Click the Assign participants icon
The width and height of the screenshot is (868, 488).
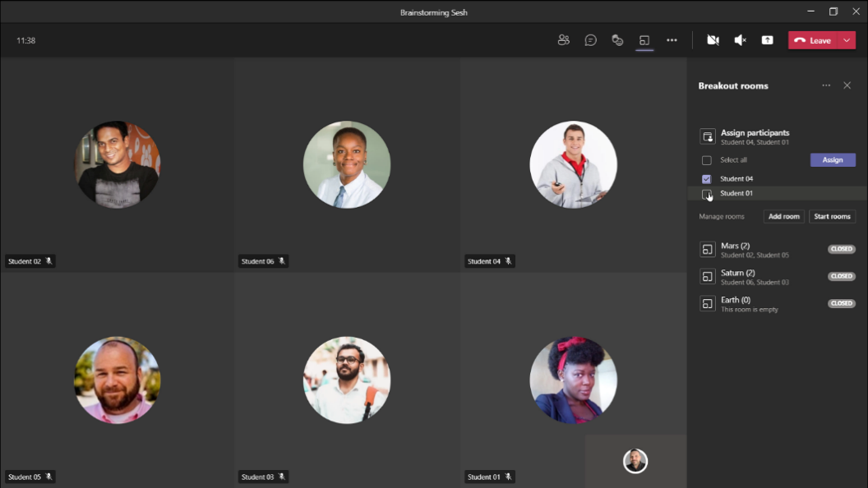point(707,136)
